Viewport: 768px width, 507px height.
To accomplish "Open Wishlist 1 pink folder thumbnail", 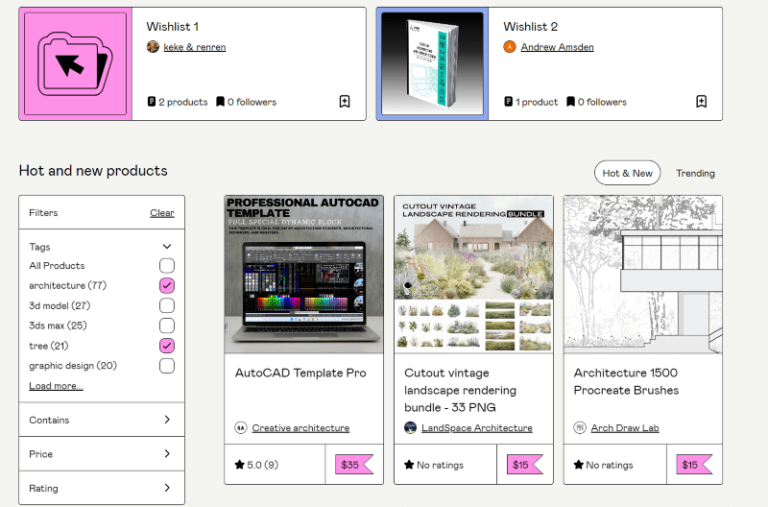I will pos(75,64).
